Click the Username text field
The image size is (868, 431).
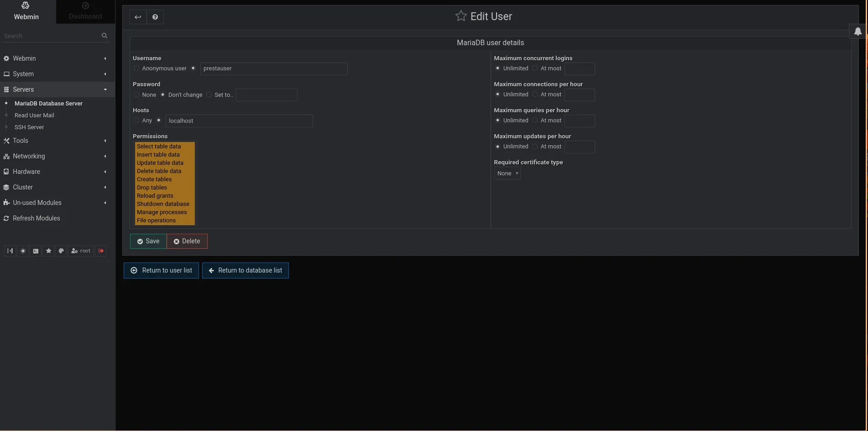pyautogui.click(x=274, y=69)
